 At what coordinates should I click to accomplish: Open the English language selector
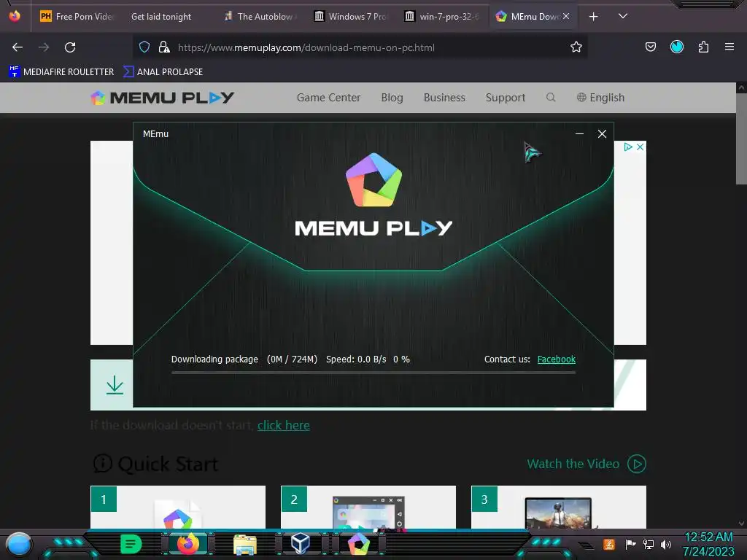click(600, 98)
